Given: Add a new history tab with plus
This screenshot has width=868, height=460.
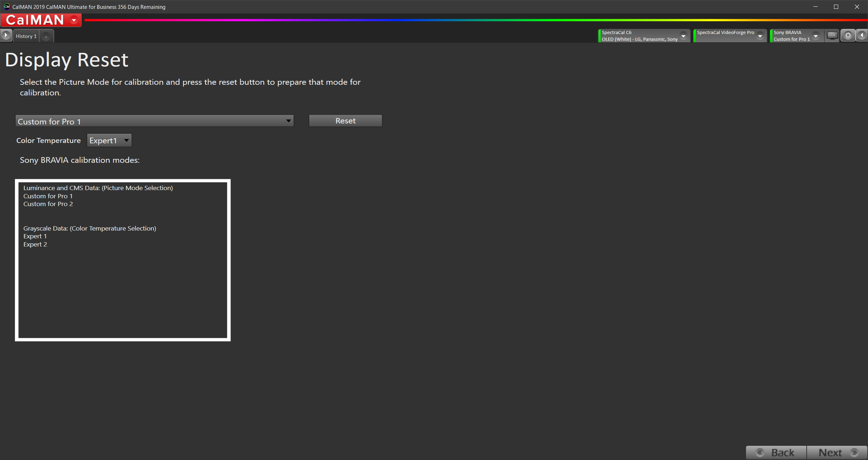Looking at the screenshot, I should [46, 37].
